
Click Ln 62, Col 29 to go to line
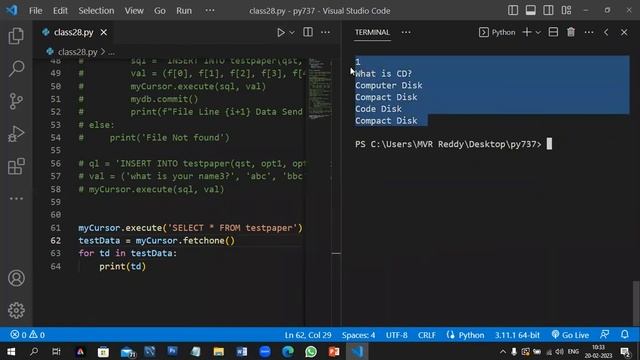308,335
